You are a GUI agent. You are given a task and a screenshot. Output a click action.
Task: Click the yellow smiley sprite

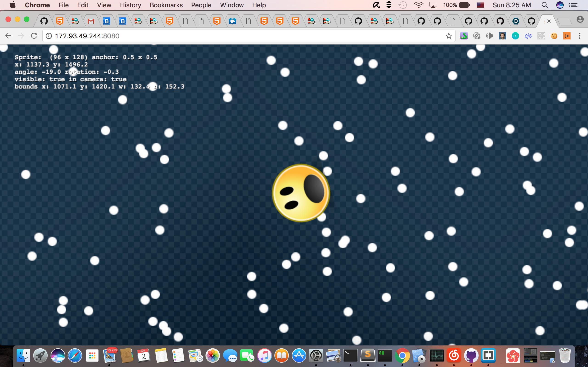coord(301,193)
